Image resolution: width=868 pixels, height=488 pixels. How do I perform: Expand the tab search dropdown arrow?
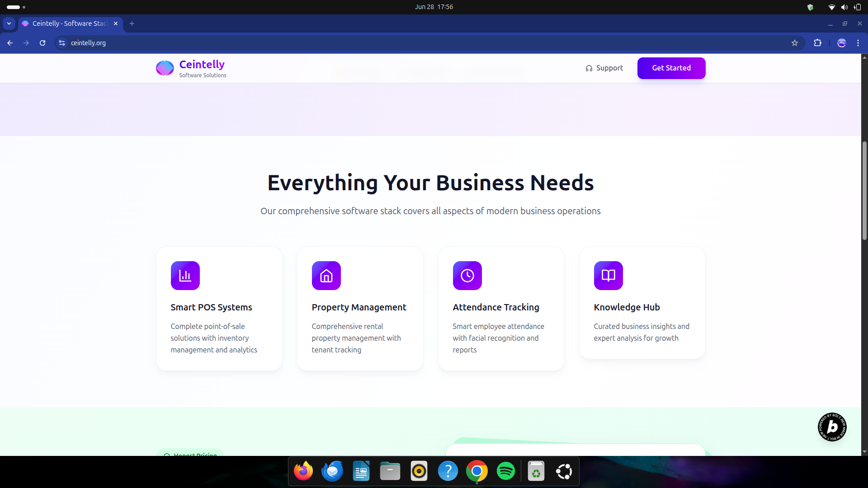pos(9,23)
